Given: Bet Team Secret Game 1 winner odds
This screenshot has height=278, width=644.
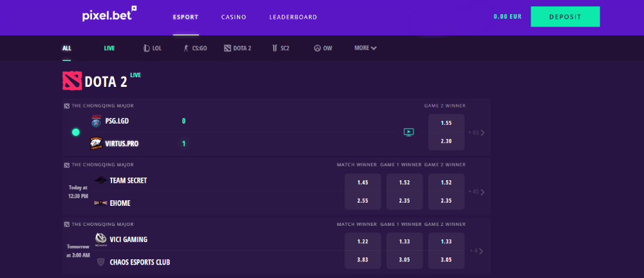Looking at the screenshot, I should [x=404, y=182].
